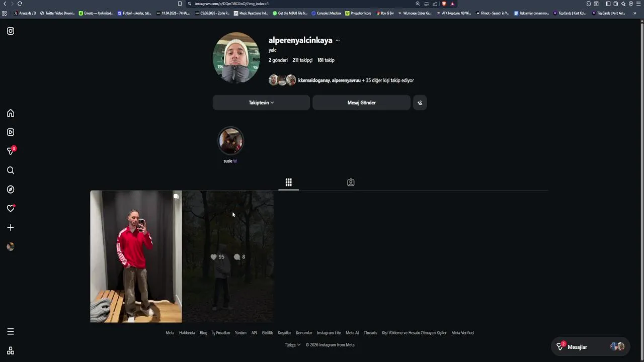Click the Gizlilik footer link

point(267,333)
